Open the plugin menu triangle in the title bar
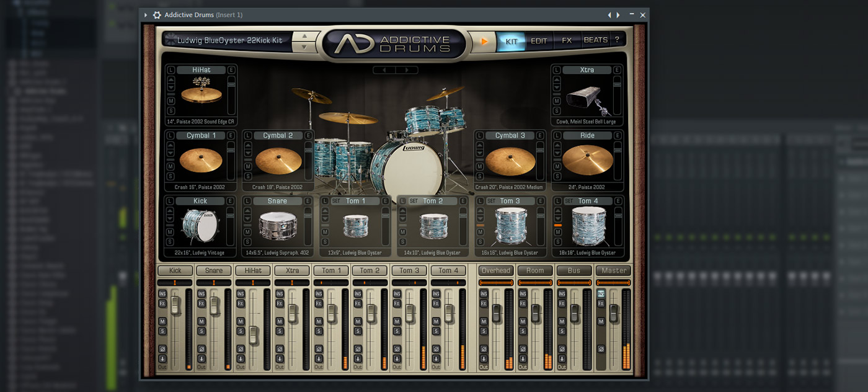868x392 pixels. [x=146, y=15]
